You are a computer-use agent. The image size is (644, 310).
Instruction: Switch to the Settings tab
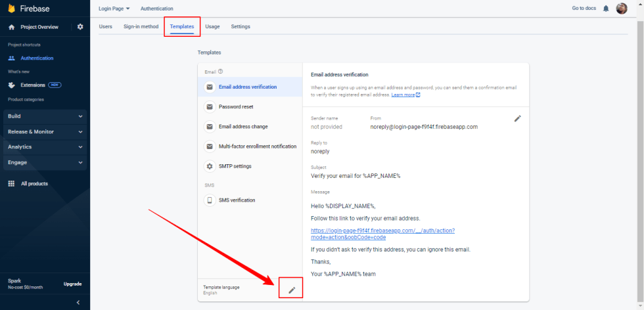pos(241,27)
